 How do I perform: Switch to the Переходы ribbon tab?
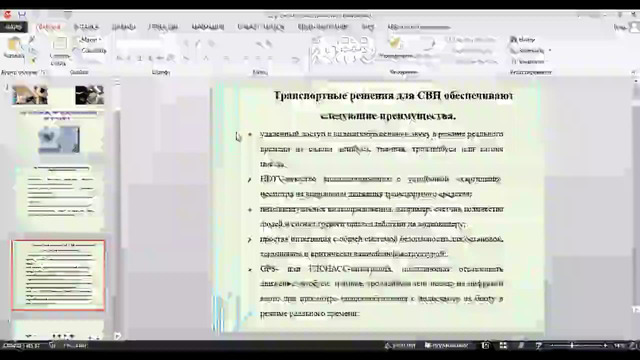click(x=163, y=27)
